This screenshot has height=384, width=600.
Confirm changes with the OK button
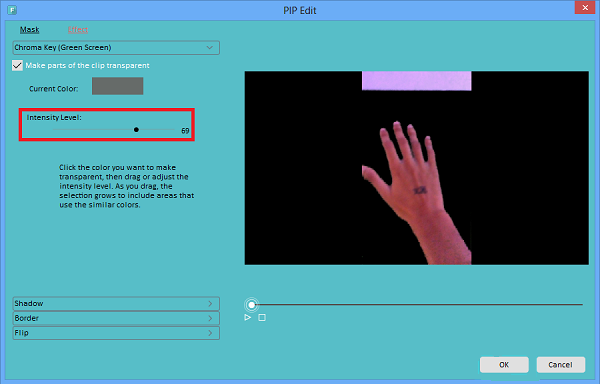click(504, 364)
